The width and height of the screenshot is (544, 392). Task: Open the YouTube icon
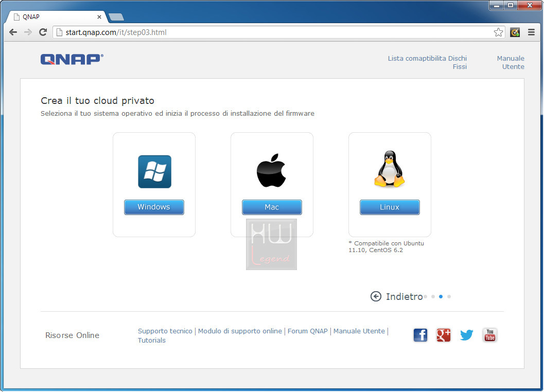[x=490, y=335]
